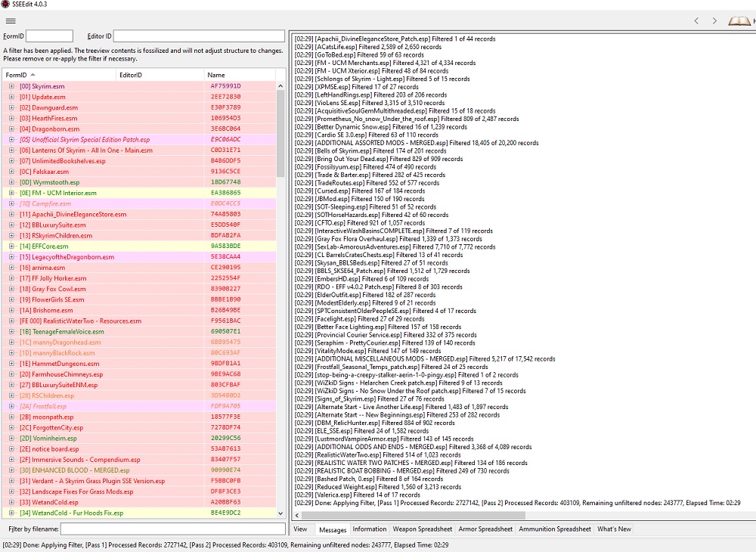Image resolution: width=756 pixels, height=552 pixels.
Task: Select the [2D] Vominheim.esp row
Action: (139, 439)
